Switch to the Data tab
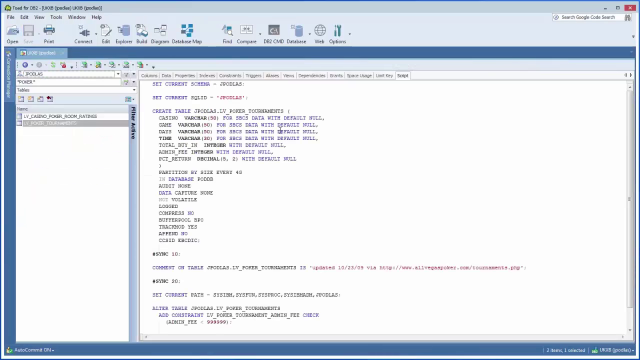 (166, 76)
